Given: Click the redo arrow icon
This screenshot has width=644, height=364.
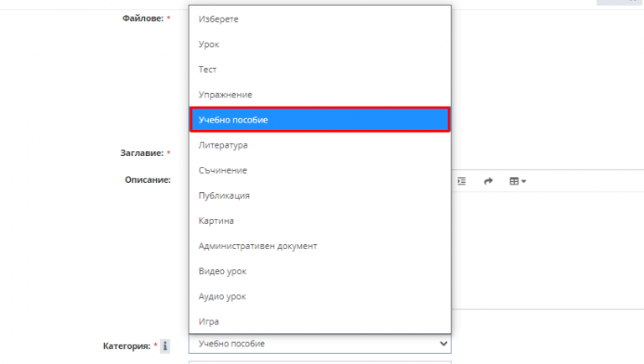Looking at the screenshot, I should coord(488,181).
